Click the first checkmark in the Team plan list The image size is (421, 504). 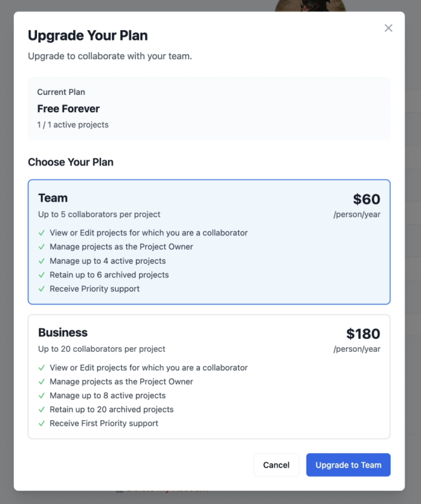[42, 233]
